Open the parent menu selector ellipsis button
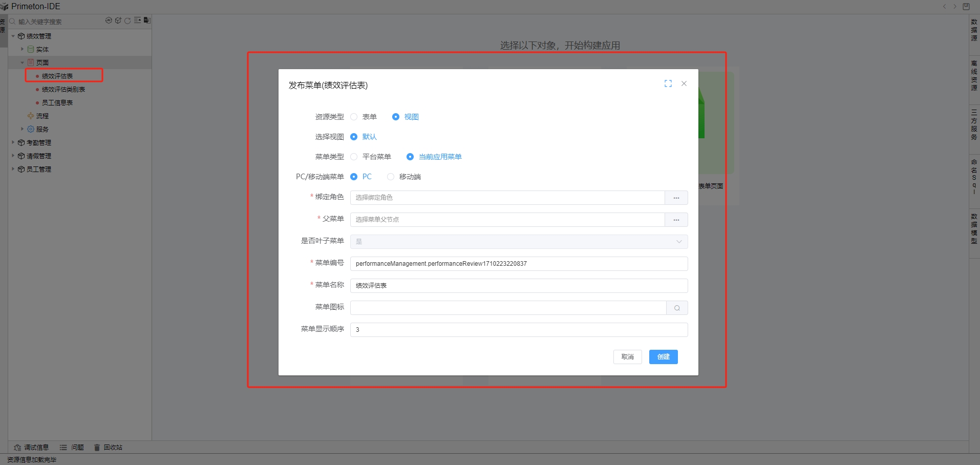Screen dimensions: 980x465 [x=676, y=220]
